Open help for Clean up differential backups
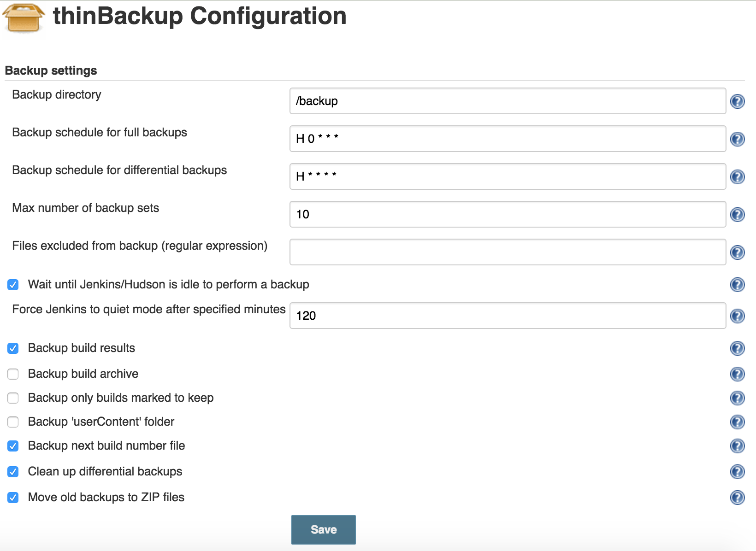The height and width of the screenshot is (551, 756). pyautogui.click(x=738, y=472)
